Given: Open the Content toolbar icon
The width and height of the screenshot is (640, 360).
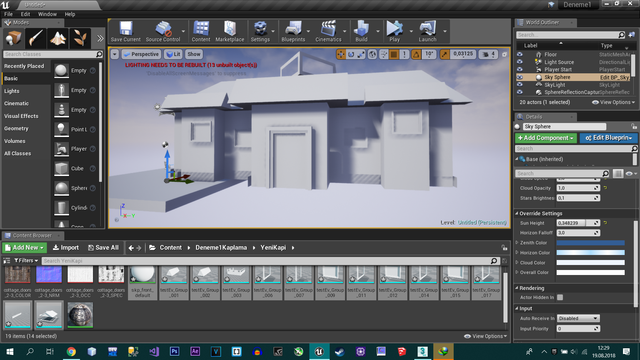Looking at the screenshot, I should coord(201,31).
